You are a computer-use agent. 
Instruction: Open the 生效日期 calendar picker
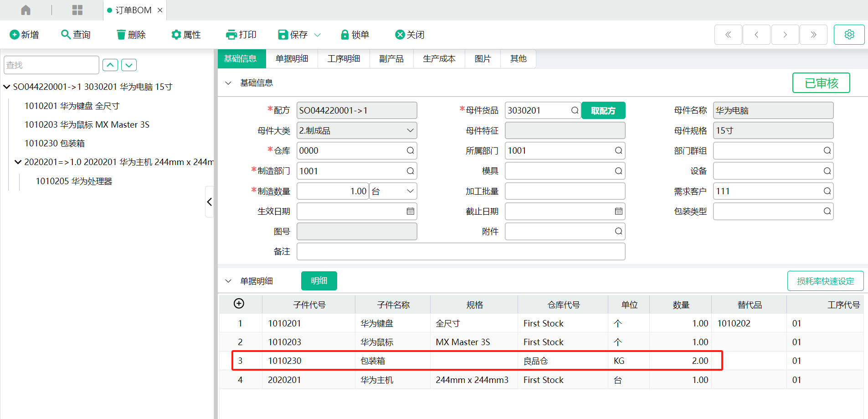[410, 211]
